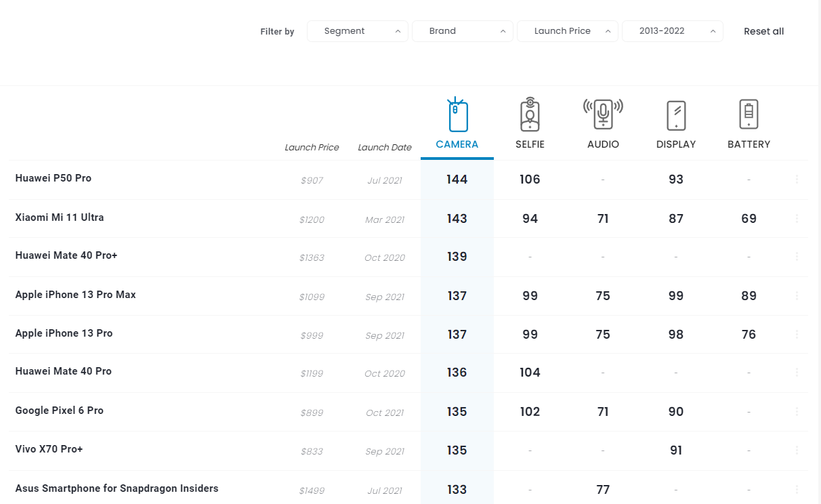Open the 2013-2022 year range dropdown

(x=672, y=31)
